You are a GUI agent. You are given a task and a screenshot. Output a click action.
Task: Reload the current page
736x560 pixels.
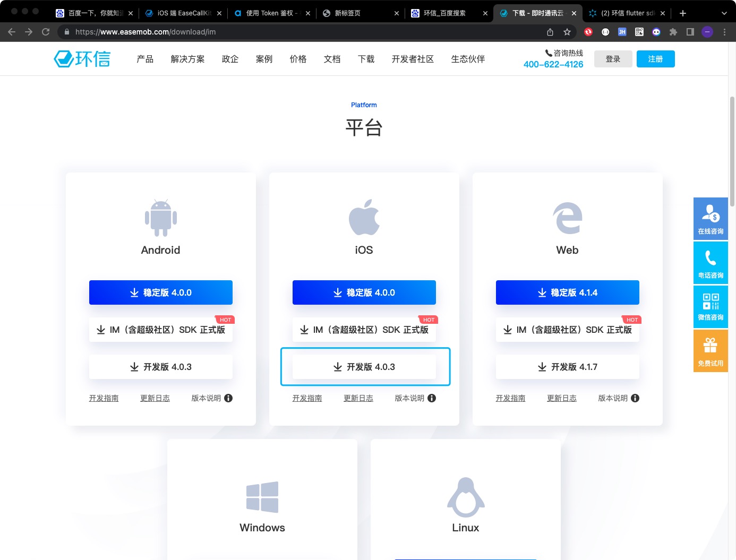coord(46,32)
